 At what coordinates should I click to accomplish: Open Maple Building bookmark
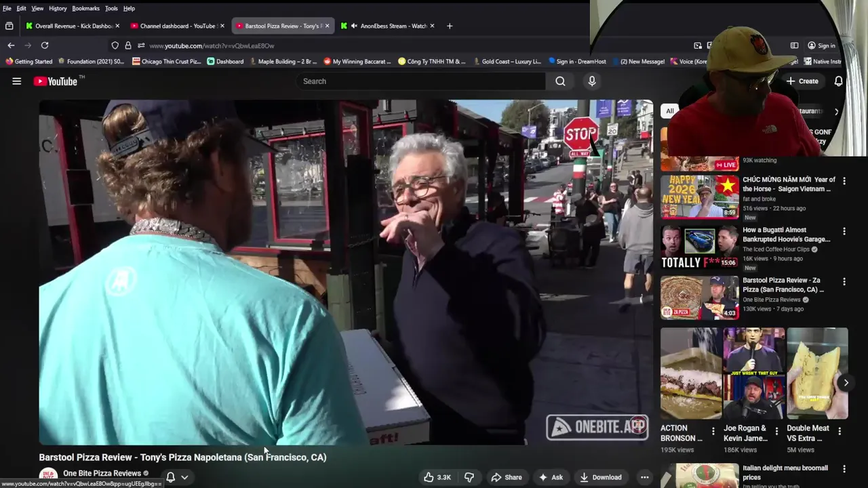[283, 61]
